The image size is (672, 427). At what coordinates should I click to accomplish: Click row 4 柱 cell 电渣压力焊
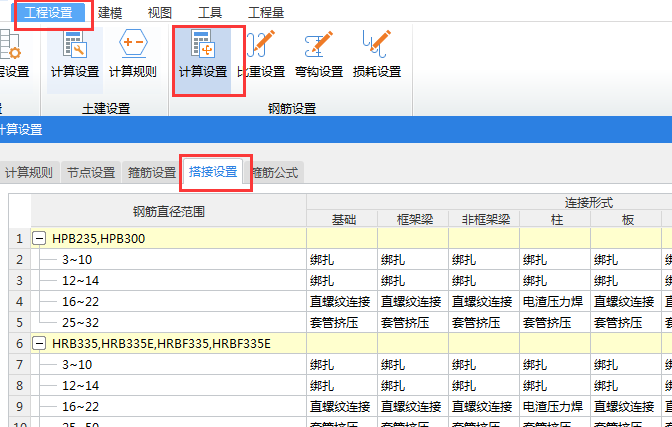coord(555,301)
